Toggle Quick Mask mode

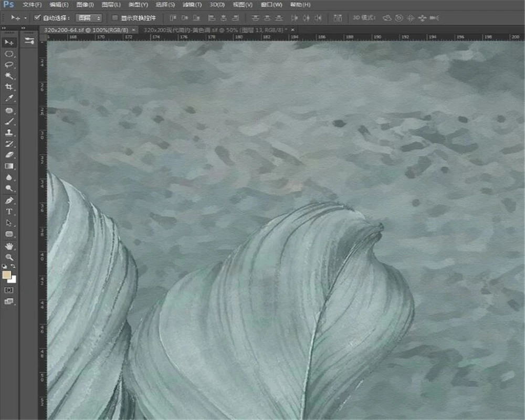click(9, 290)
